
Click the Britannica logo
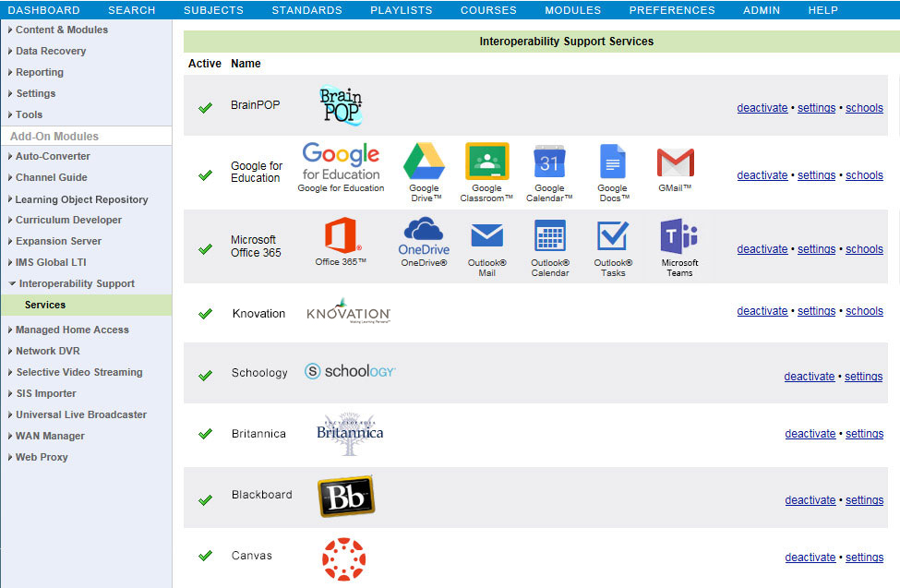pos(350,434)
